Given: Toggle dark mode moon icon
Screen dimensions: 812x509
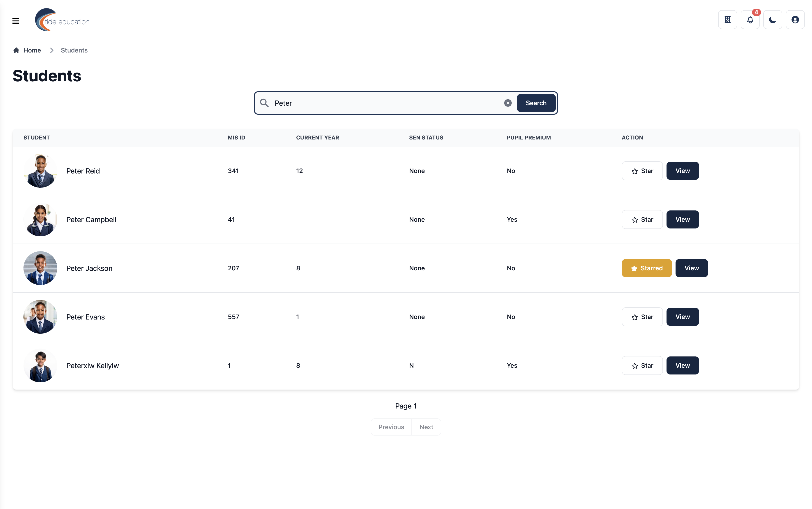Looking at the screenshot, I should click(773, 20).
